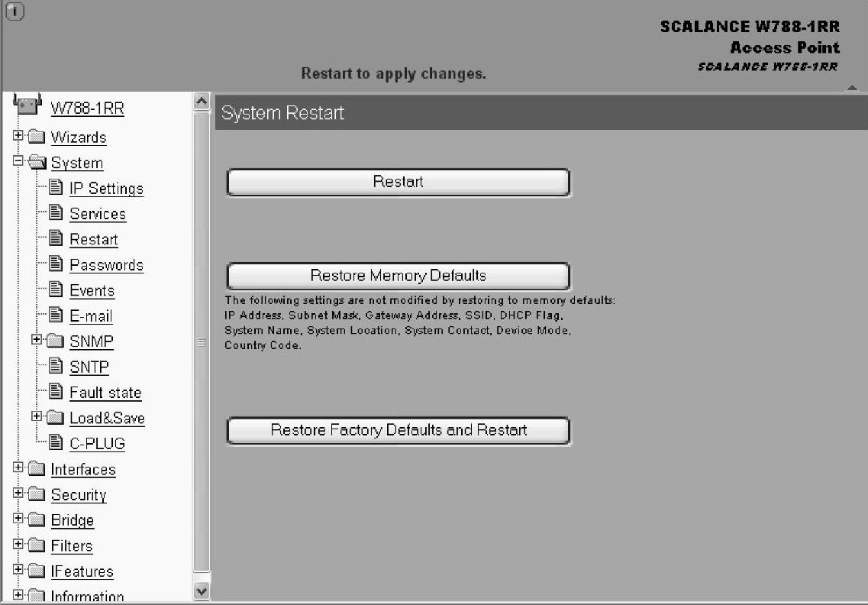
Task: Click the IFeatures folder icon
Action: click(x=37, y=570)
